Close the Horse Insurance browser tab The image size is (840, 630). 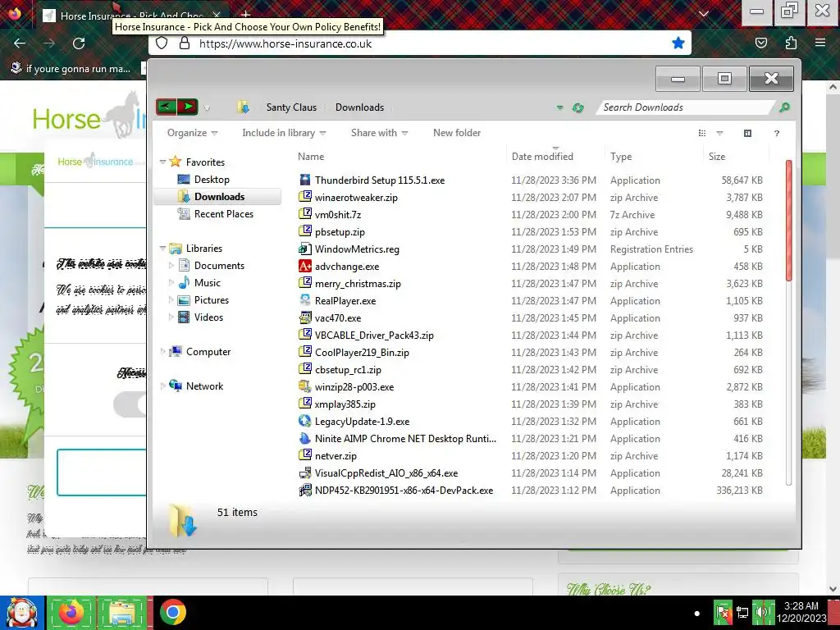217,15
